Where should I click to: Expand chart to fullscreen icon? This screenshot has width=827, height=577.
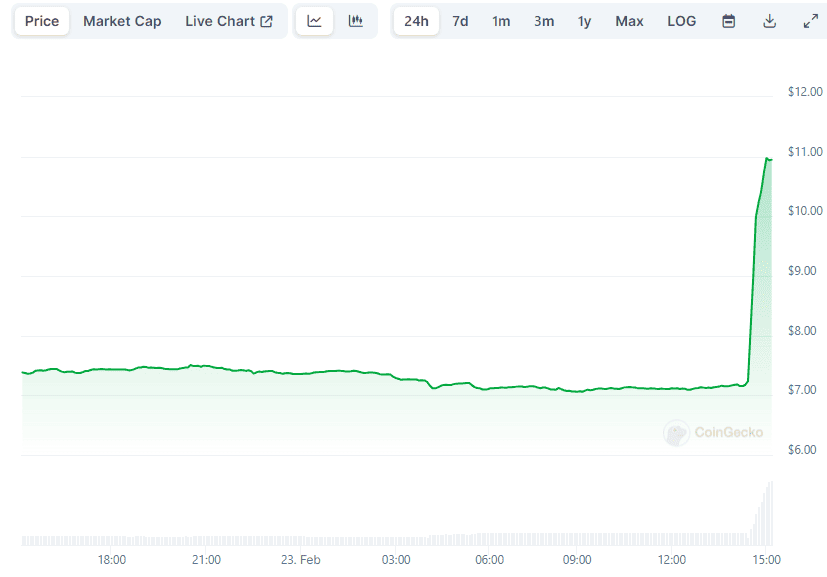coord(811,21)
